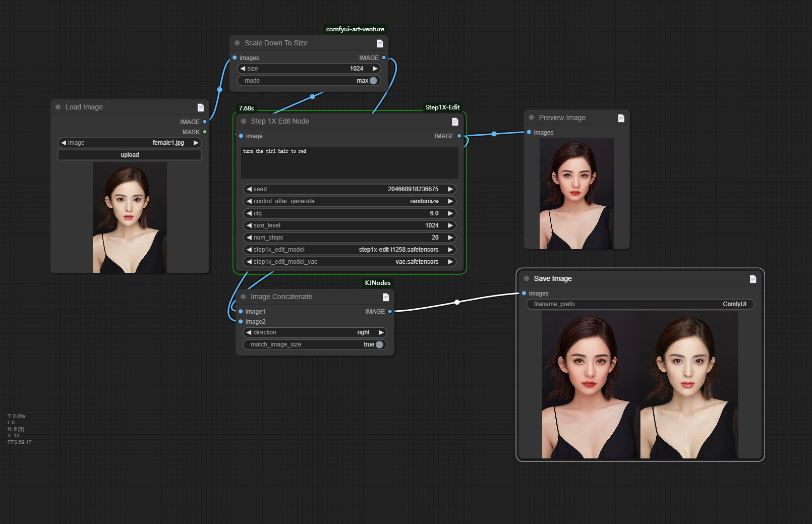Open the step1x_edit_model selector
Image resolution: width=812 pixels, height=524 pixels.
coord(350,249)
